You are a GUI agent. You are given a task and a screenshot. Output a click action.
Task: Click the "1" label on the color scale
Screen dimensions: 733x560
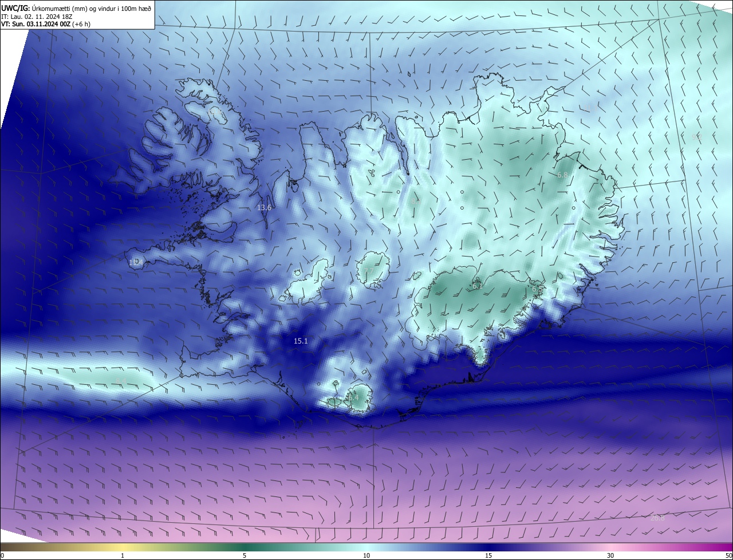(x=123, y=555)
